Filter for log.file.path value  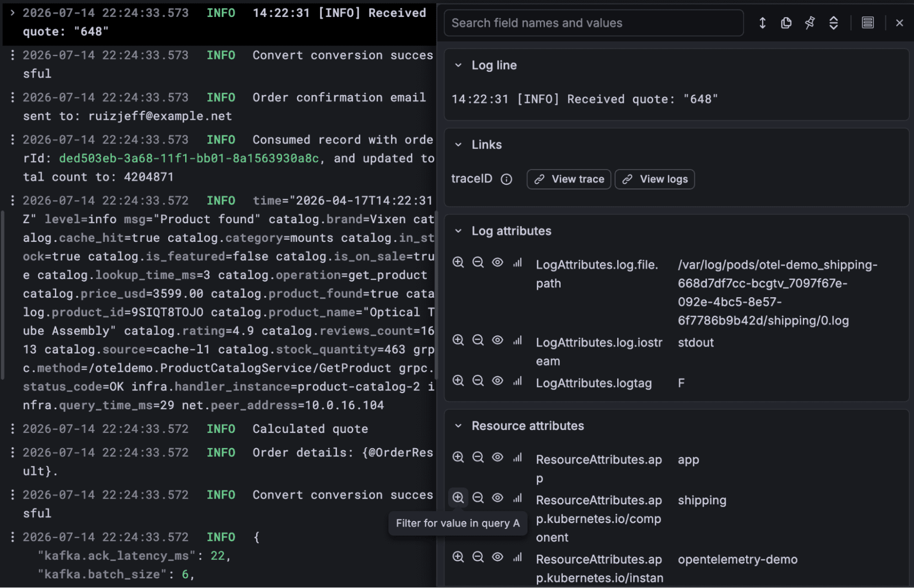tap(458, 262)
